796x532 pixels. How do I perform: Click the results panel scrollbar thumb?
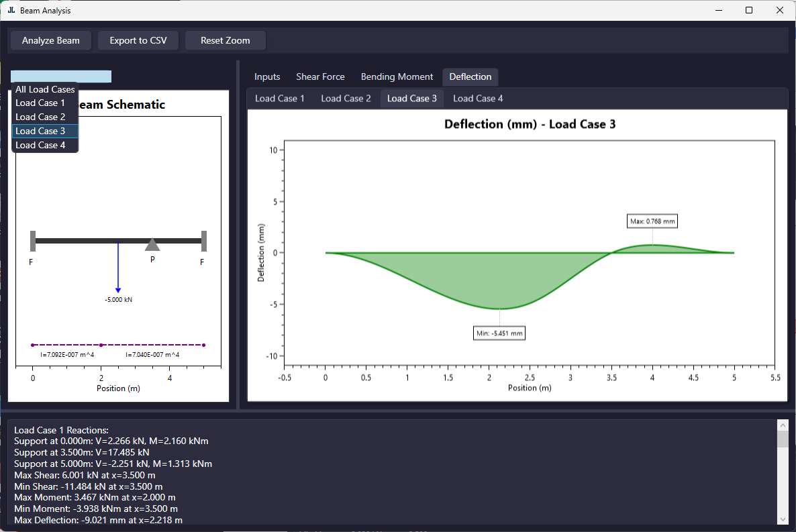(x=782, y=439)
